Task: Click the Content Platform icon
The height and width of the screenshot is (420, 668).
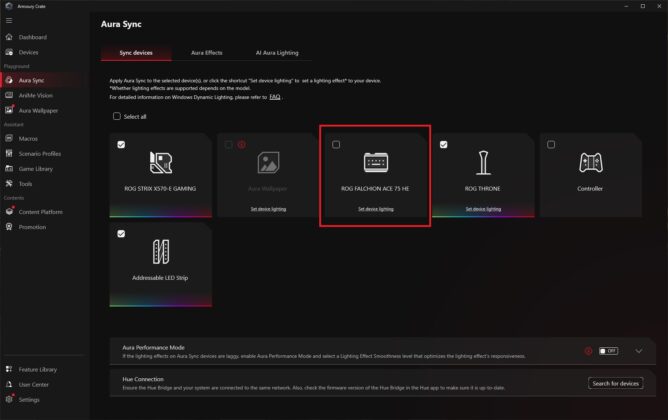Action: pos(9,211)
